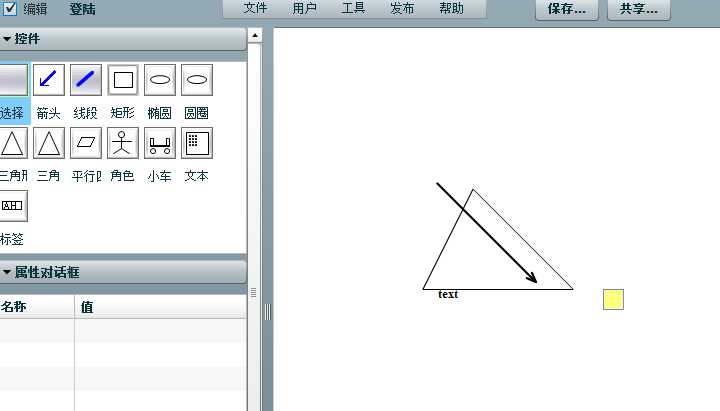Collapse the 控件 controls panel
Screen dimensions: 720x411
pos(7,39)
